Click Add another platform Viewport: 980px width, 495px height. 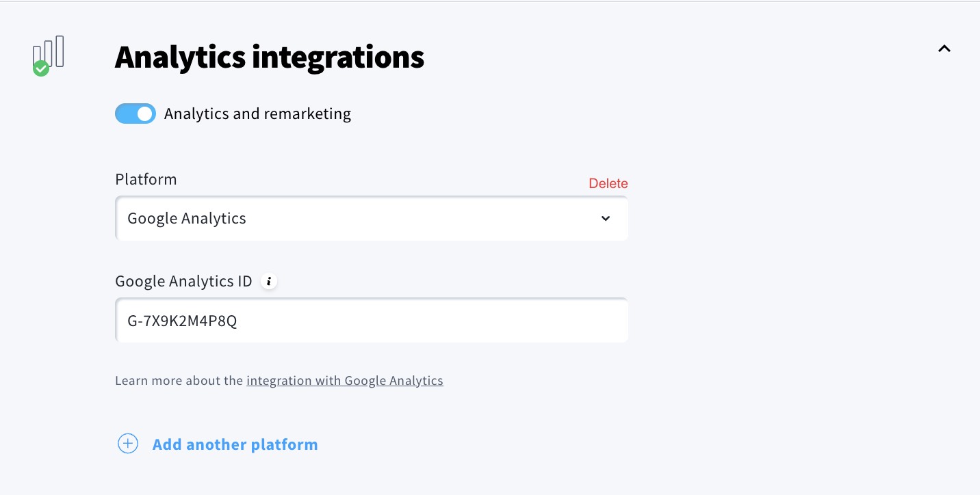pos(235,444)
